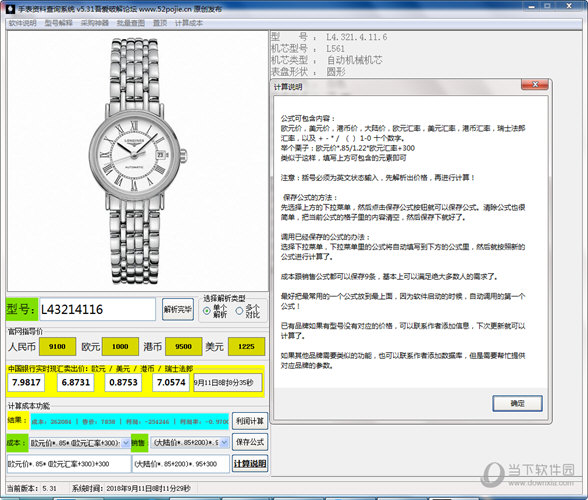Click the 保存公式 button
Screen dimensions: 588x500
[x=250, y=442]
